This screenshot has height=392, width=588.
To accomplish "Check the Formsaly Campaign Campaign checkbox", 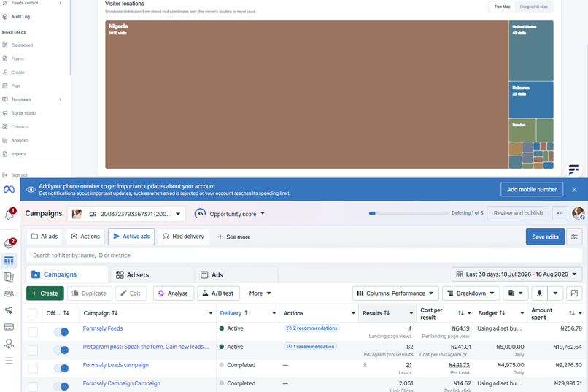I will pos(33,386).
